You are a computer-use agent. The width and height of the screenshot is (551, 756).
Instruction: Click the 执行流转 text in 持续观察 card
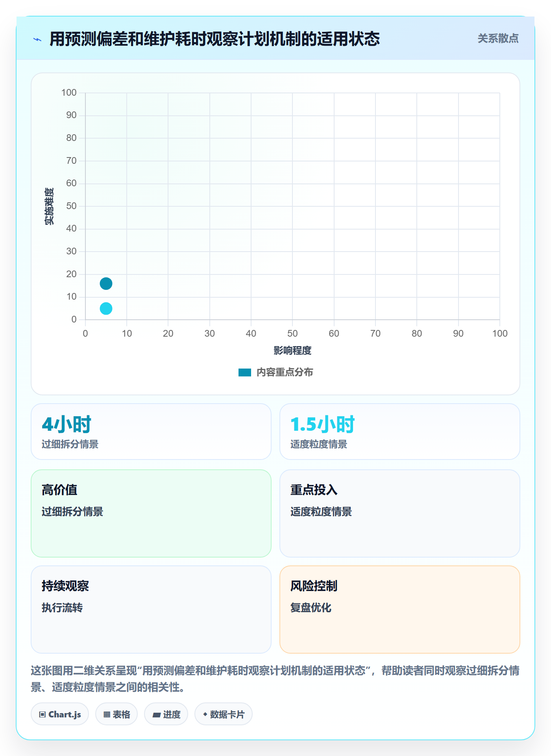tap(62, 608)
